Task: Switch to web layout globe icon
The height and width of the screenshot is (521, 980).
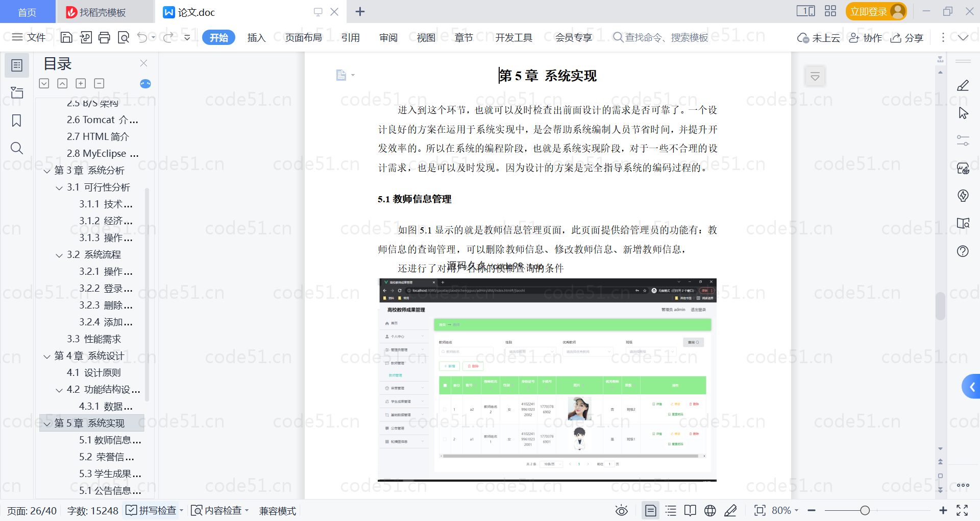Action: [x=710, y=510]
